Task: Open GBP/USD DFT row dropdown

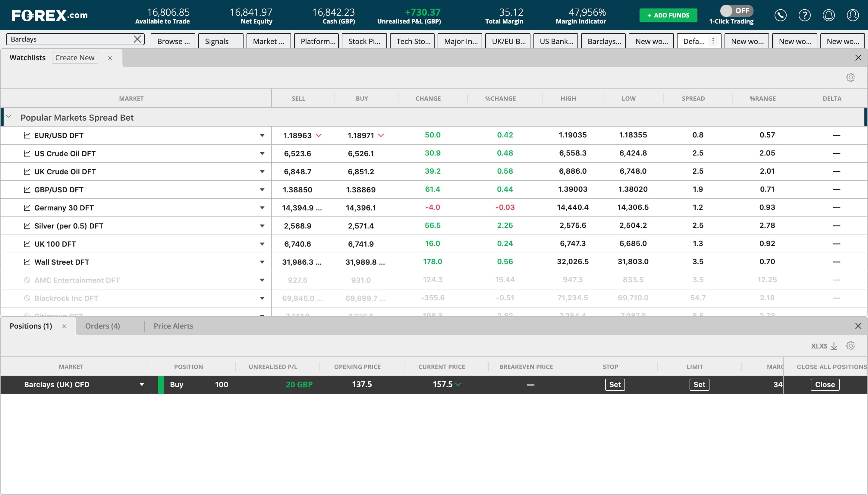Action: (262, 189)
